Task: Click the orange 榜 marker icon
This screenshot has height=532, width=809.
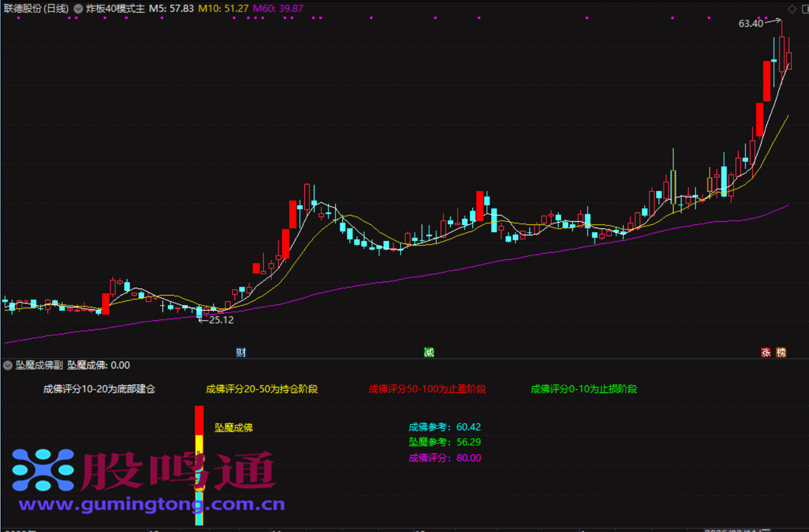Action: [781, 353]
